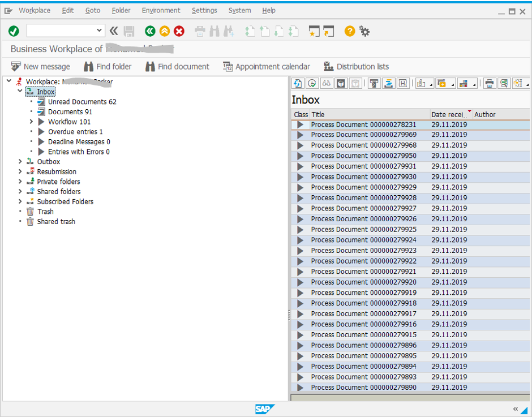Viewport: 532px width, 417px height.
Task: Click the greyed cube Replace icon in Inbox toolbar
Action: coord(355,83)
